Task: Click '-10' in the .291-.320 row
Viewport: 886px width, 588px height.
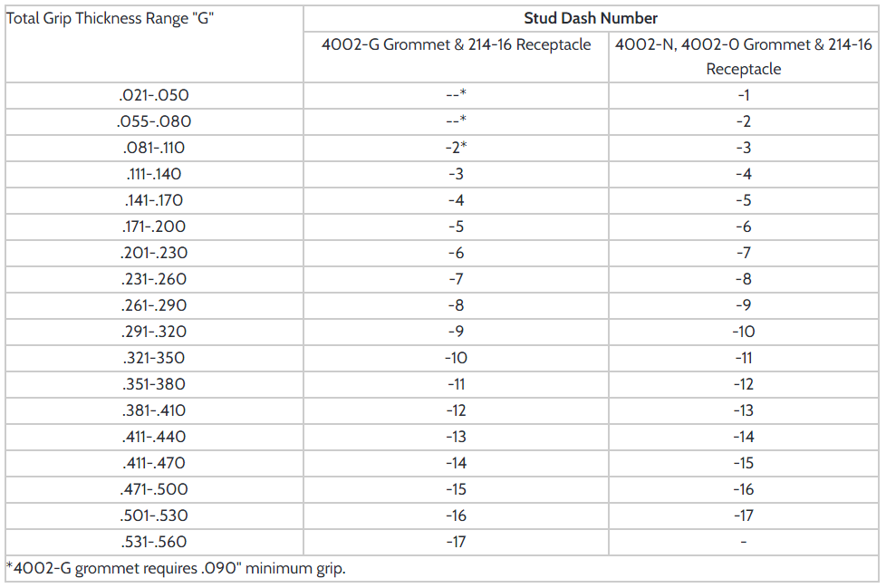Action: point(743,332)
